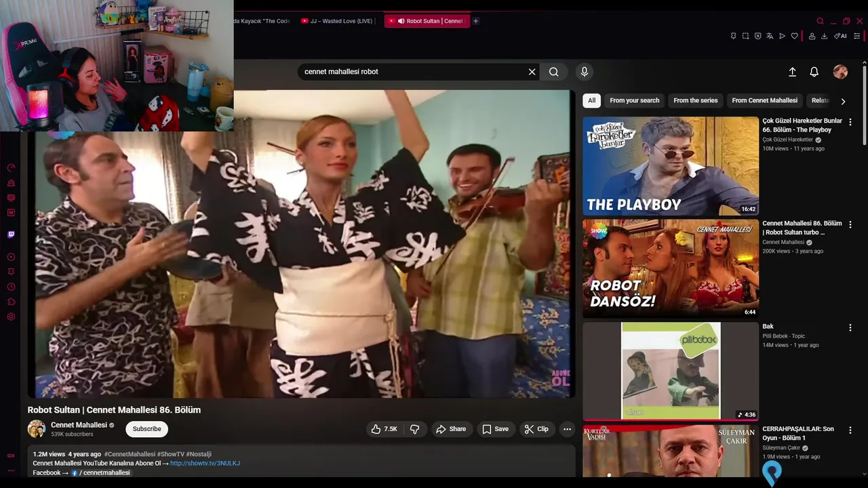Open browser profile account icon
868x488 pixels.
pyautogui.click(x=812, y=36)
